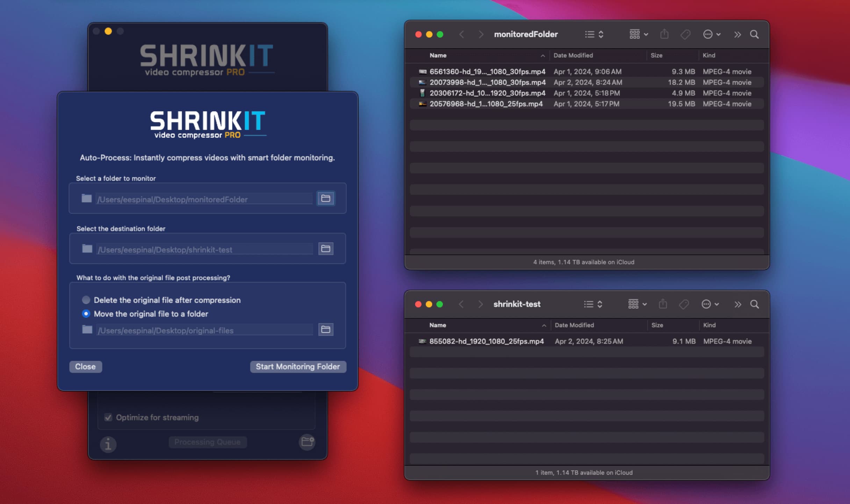Click the Tags icon in the shrinkit-test toolbar
The image size is (850, 504).
(x=684, y=304)
